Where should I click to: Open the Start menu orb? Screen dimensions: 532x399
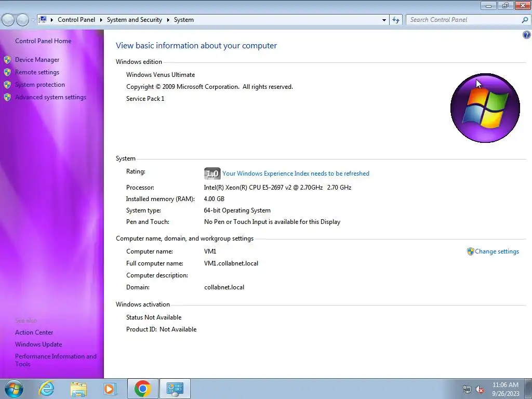[14, 389]
